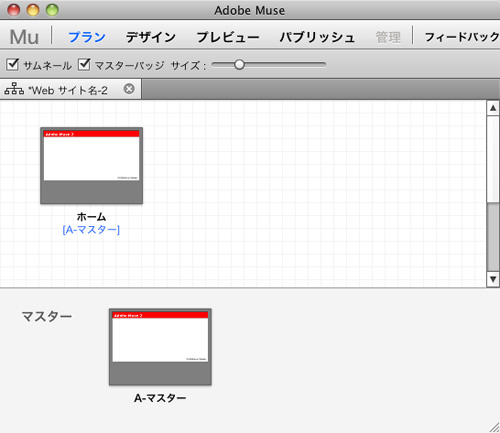The width and height of the screenshot is (500, 433).
Task: Click the ホーム page name label
Action: click(91, 217)
